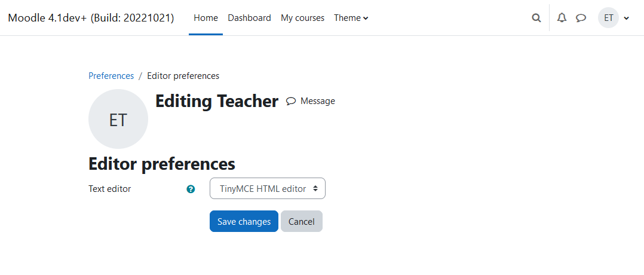644x275 pixels.
Task: Open the TinyMCE HTML editor dropdown
Action: click(x=268, y=189)
